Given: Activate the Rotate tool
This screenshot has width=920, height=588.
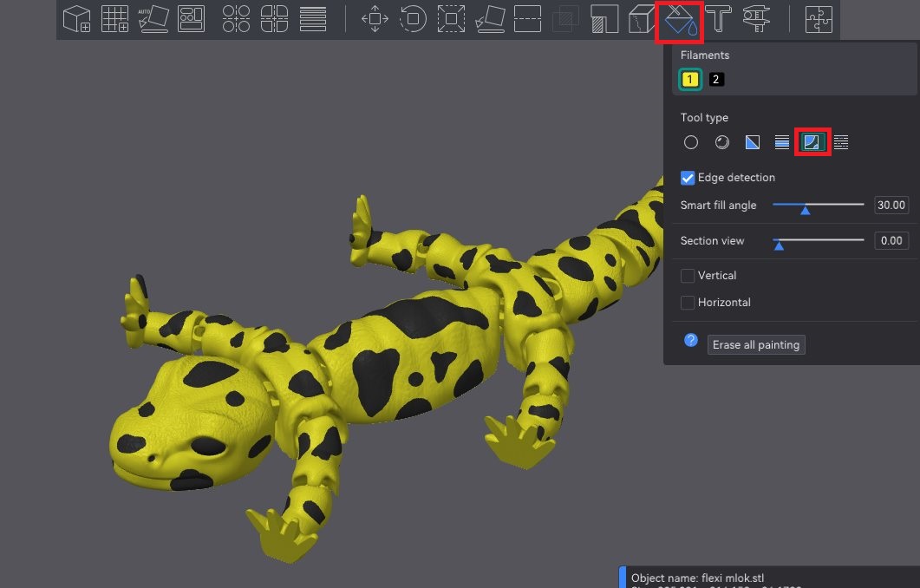Looking at the screenshot, I should pos(413,18).
